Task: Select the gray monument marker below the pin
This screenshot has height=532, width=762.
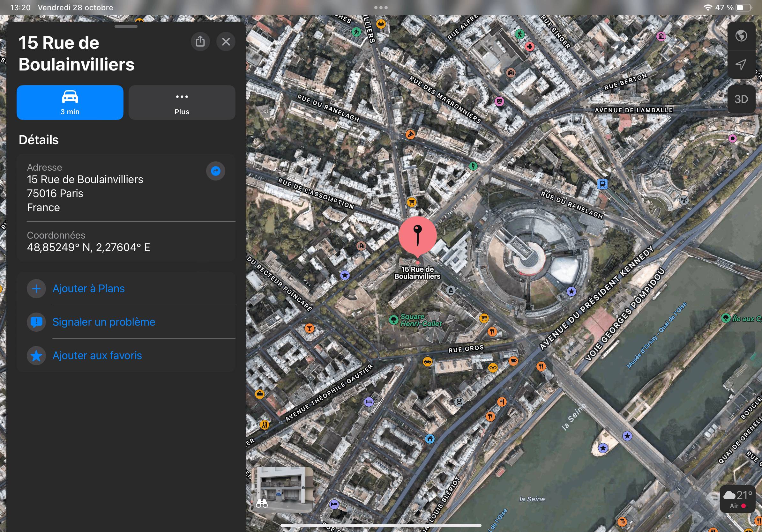Action: [x=451, y=291]
